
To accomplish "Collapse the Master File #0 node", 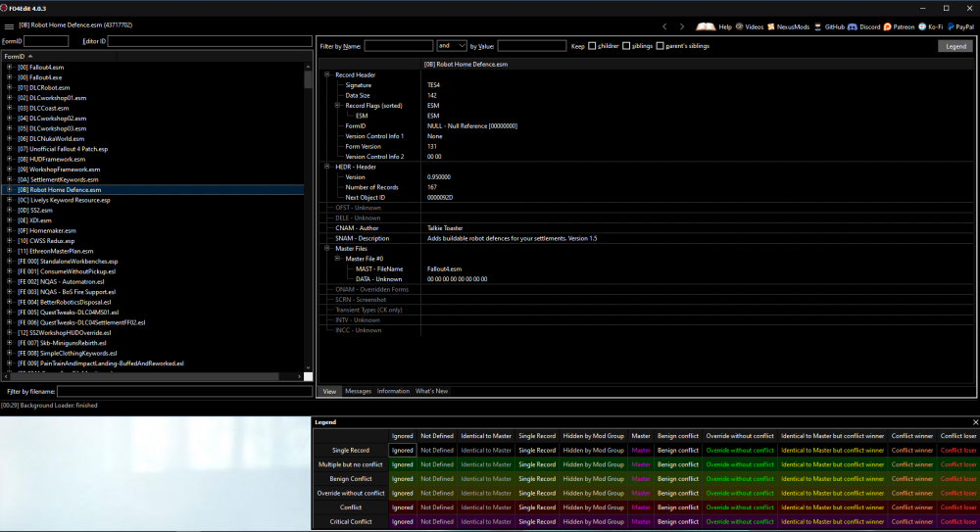I will click(337, 259).
